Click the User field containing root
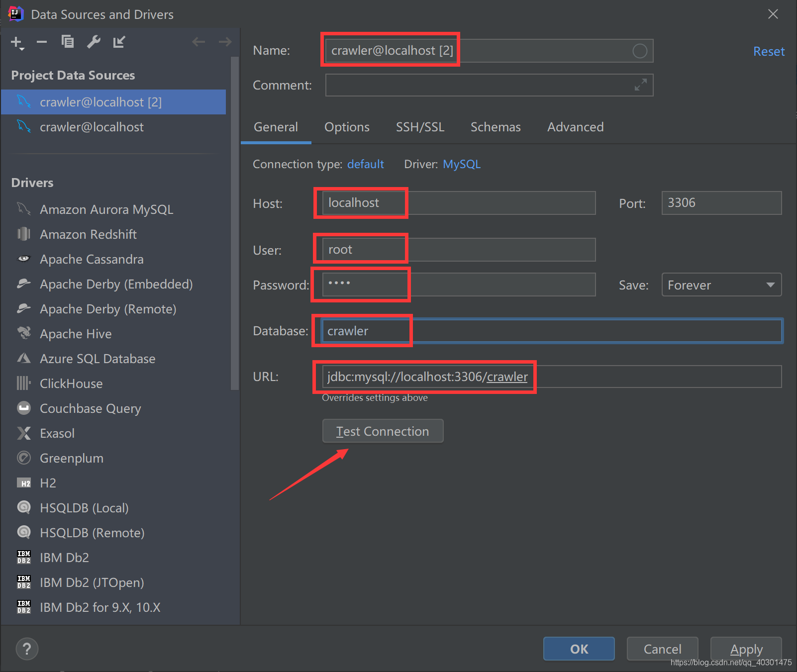This screenshot has height=672, width=797. tap(459, 250)
